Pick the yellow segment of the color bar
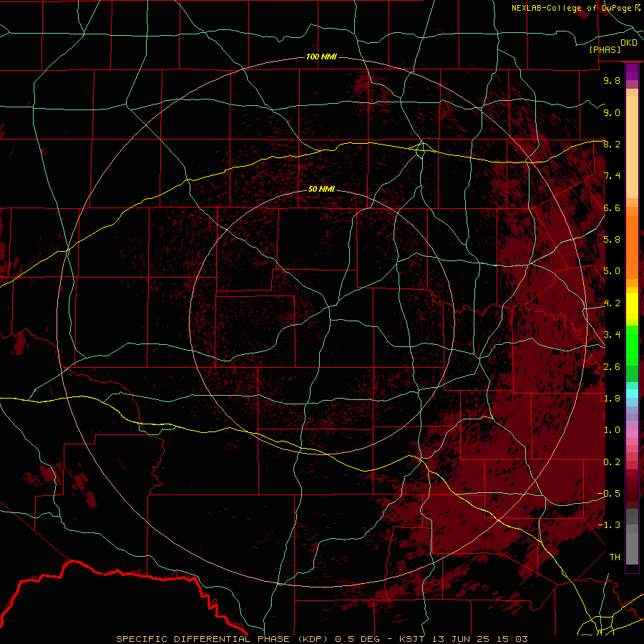 click(632, 306)
